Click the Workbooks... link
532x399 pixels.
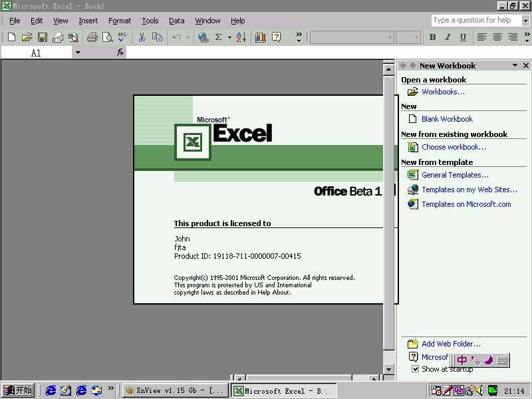pos(443,92)
